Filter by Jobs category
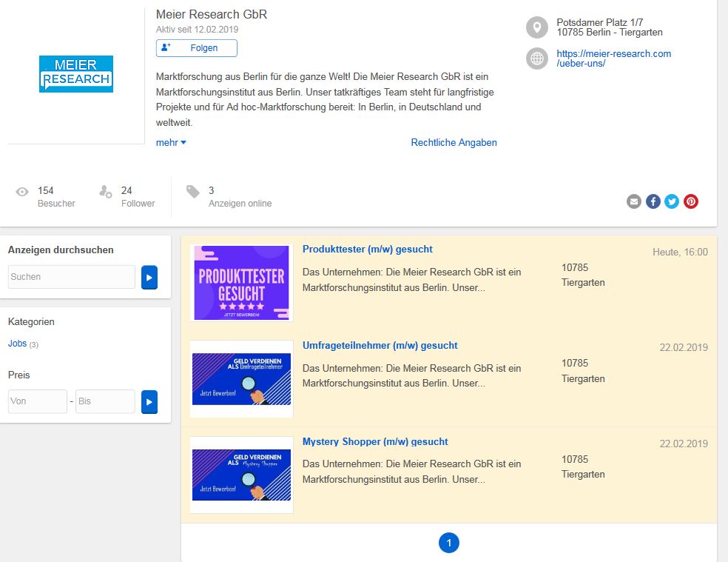728x562 pixels. 17,344
